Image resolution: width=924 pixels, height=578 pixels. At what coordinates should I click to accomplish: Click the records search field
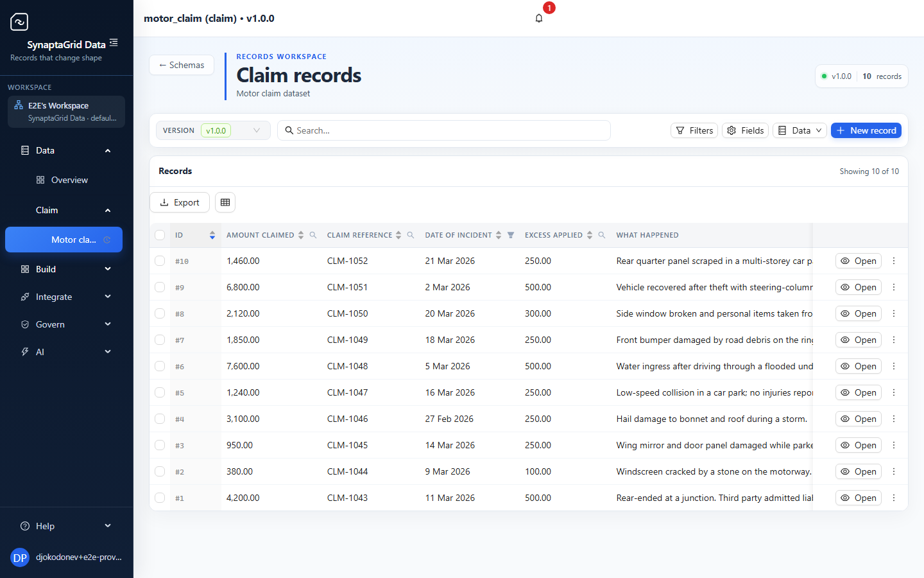(x=444, y=130)
